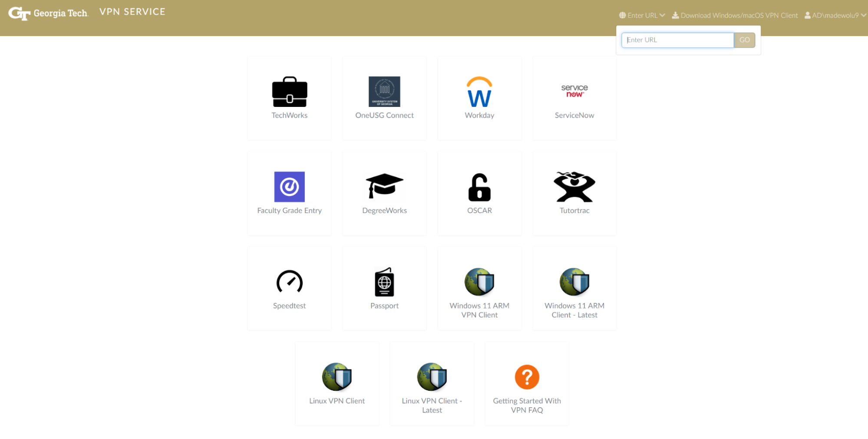
Task: Click the "Tutortrac" label text
Action: pos(574,210)
